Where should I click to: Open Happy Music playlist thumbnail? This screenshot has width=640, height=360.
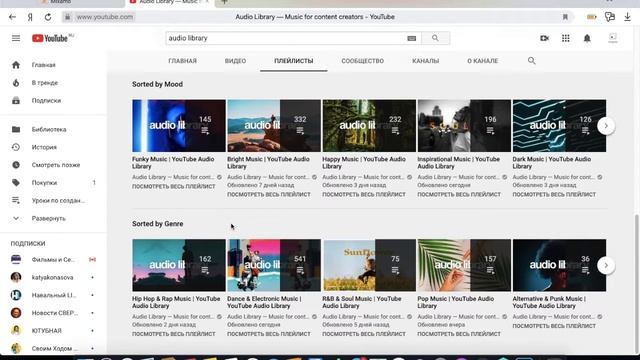pyautogui.click(x=369, y=126)
